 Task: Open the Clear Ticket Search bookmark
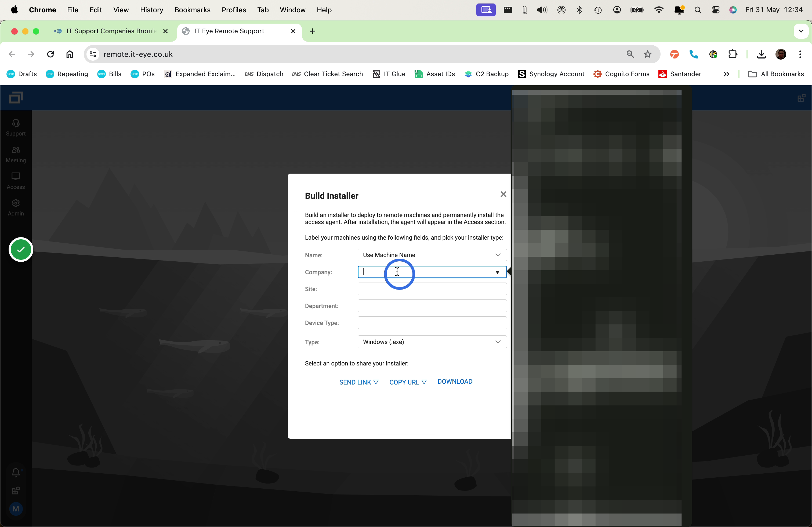click(x=328, y=74)
